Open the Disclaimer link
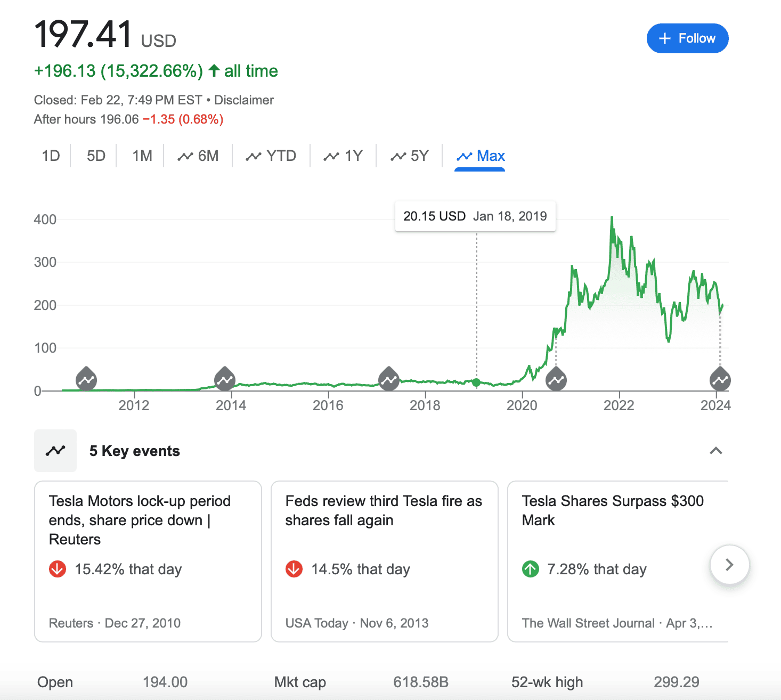Viewport: 781px width, 700px height. tap(244, 100)
